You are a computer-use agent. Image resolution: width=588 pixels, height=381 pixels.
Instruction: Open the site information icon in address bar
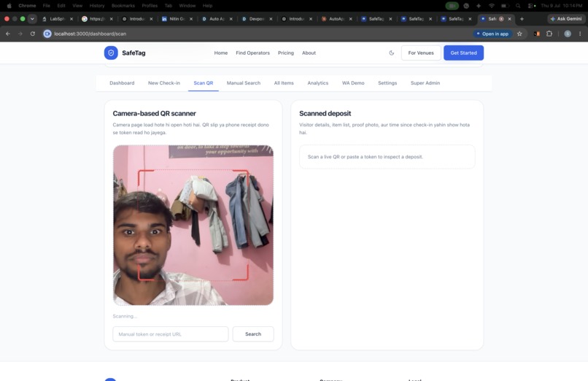pyautogui.click(x=47, y=34)
